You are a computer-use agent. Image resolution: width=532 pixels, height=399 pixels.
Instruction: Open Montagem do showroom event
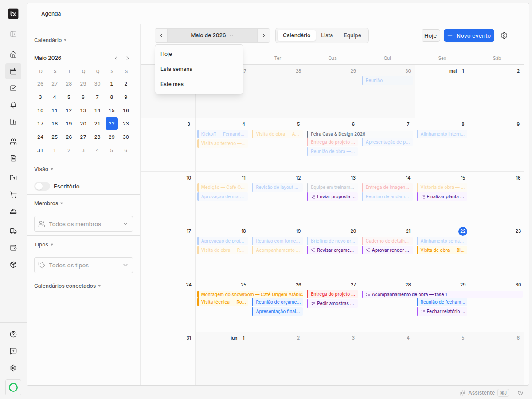click(250, 294)
